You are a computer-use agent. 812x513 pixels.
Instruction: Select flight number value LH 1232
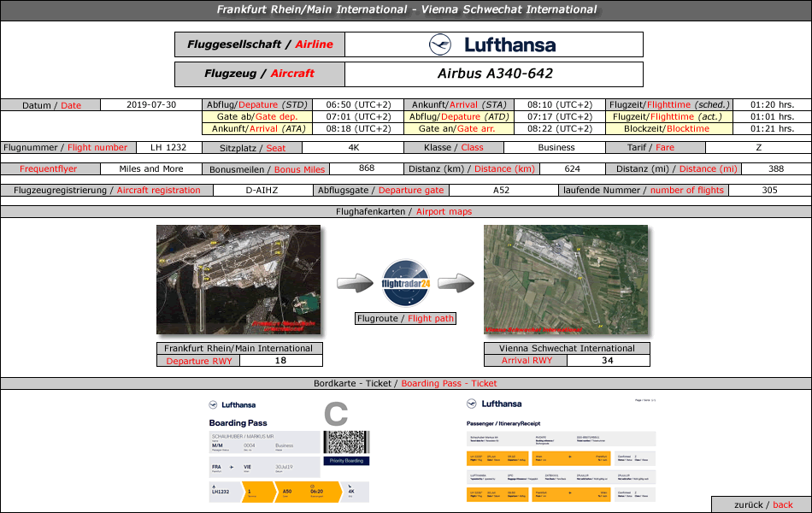[x=168, y=148]
